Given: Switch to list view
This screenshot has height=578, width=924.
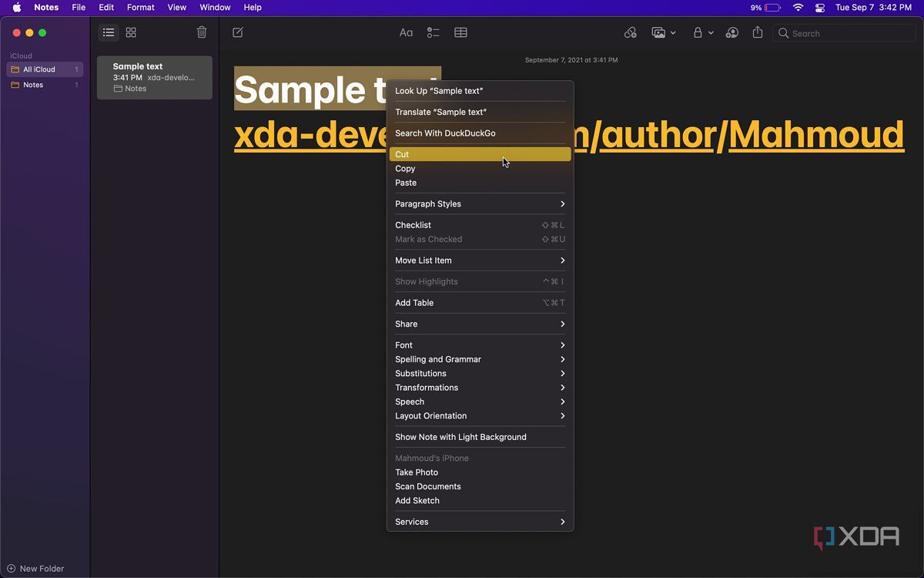Looking at the screenshot, I should point(109,32).
